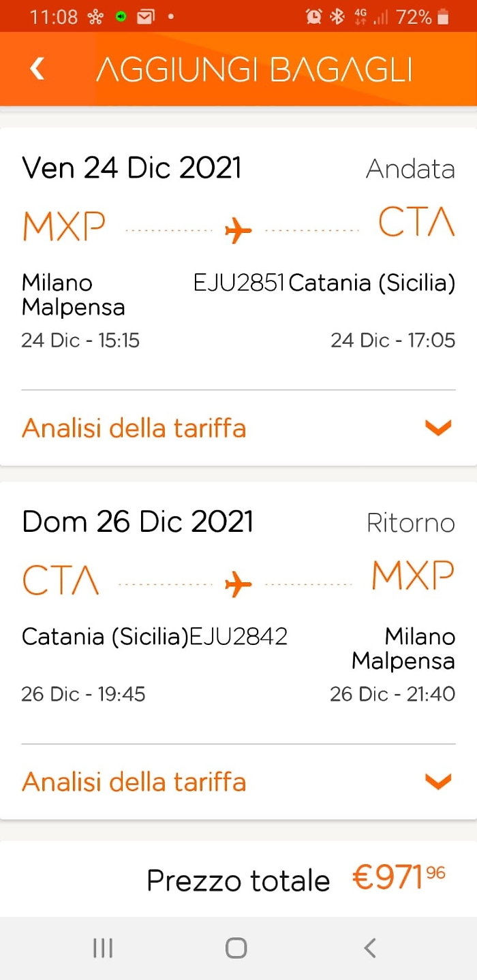Select the CTA code on the return card
This screenshot has width=477, height=980.
pyautogui.click(x=61, y=580)
